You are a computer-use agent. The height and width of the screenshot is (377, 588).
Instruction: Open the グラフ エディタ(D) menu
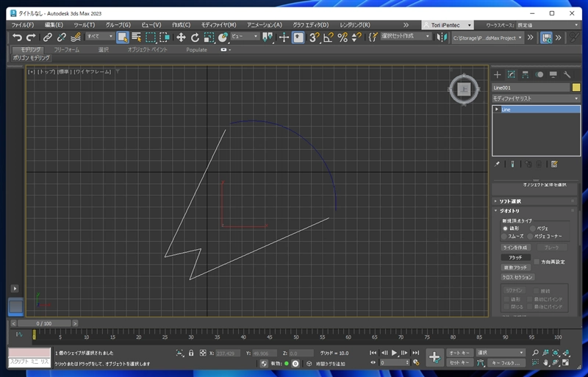(x=311, y=24)
